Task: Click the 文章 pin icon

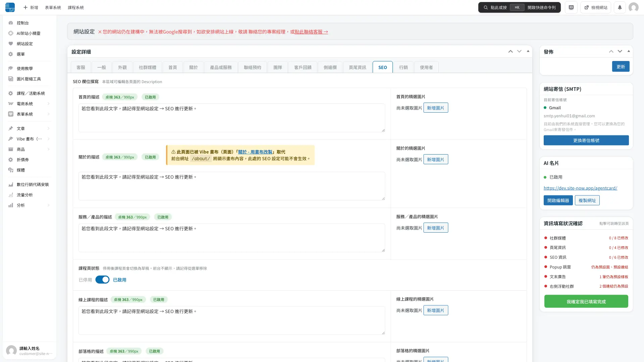Action: [x=11, y=128]
